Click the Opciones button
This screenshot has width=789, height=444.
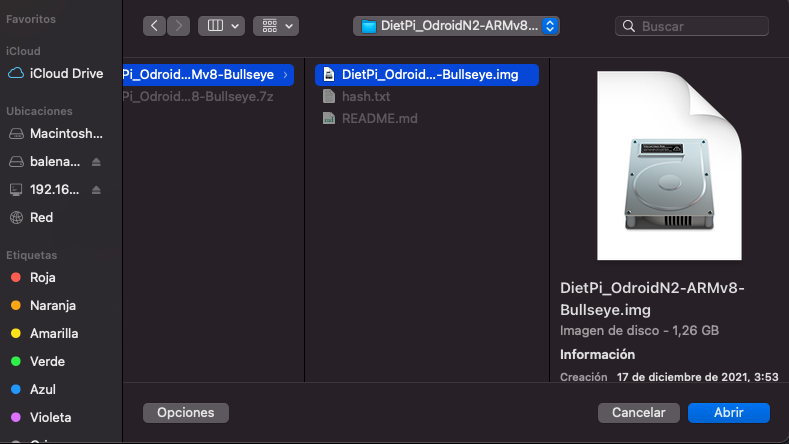[186, 412]
